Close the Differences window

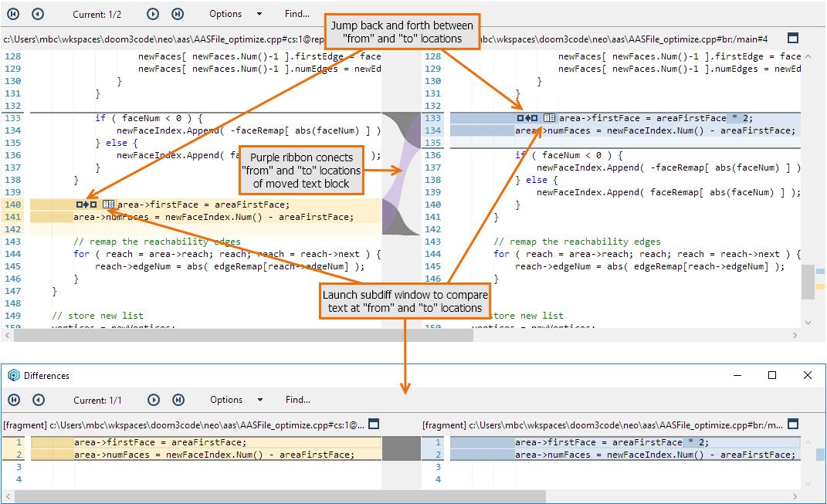pos(808,375)
